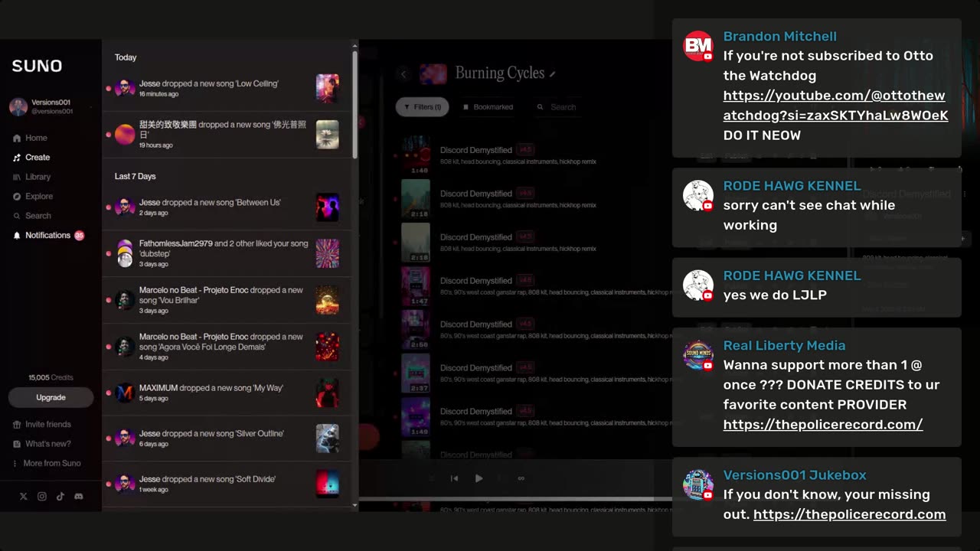Image resolution: width=980 pixels, height=551 pixels.
Task: Go back from Burning Cycles playlist
Action: tap(403, 74)
